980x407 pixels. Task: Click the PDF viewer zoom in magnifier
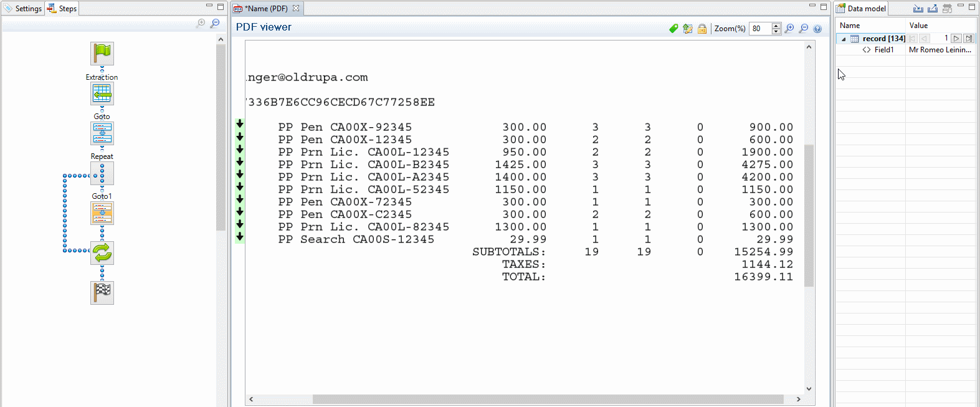tap(789, 29)
